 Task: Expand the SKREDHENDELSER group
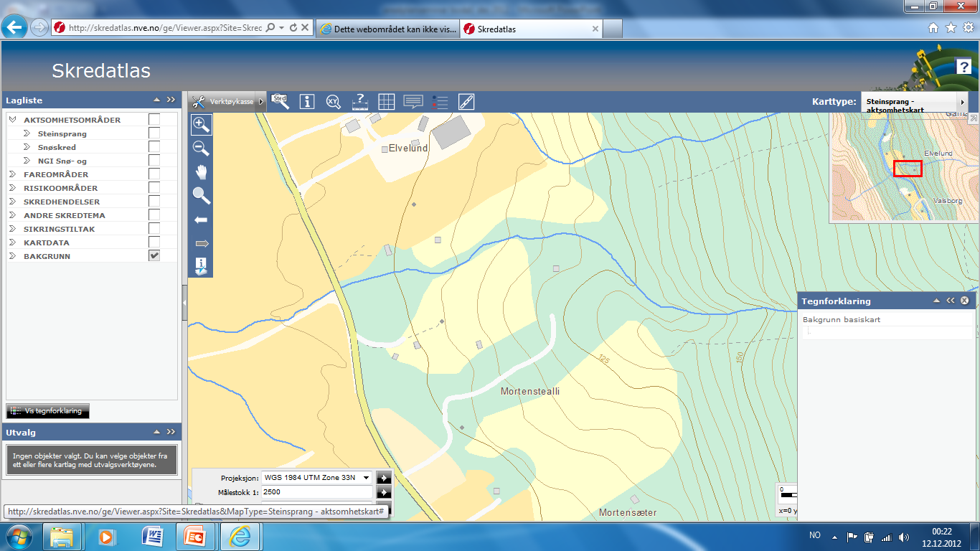[x=13, y=202]
